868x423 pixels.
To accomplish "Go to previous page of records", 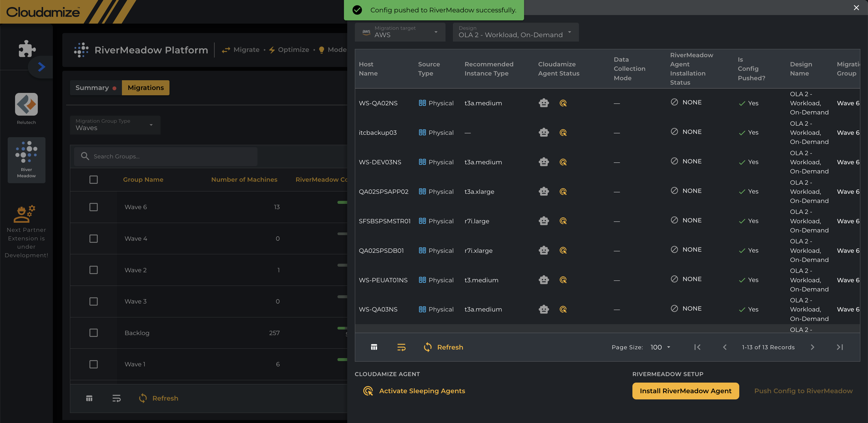I will coord(725,347).
